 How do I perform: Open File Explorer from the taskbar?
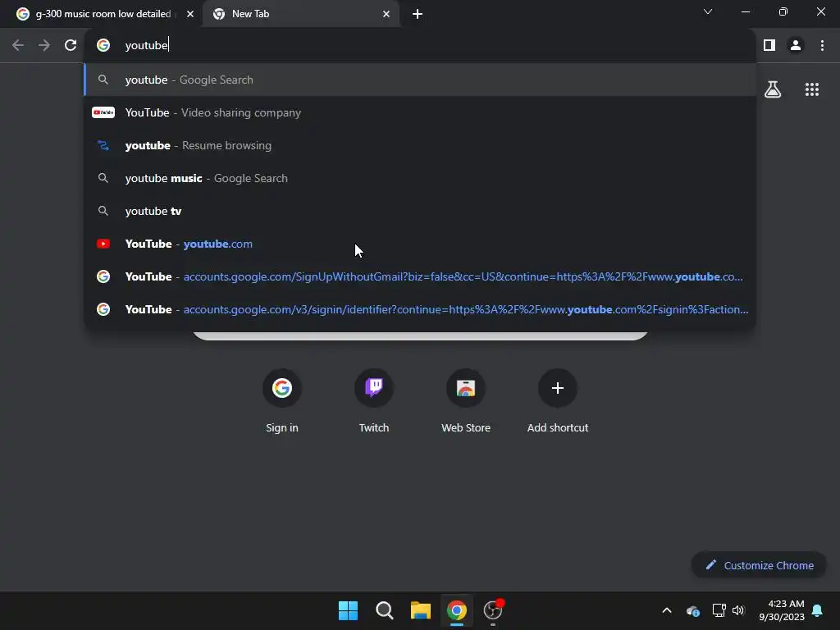point(421,610)
